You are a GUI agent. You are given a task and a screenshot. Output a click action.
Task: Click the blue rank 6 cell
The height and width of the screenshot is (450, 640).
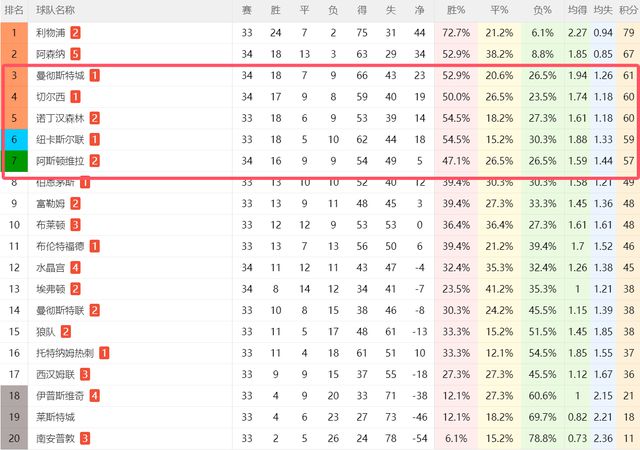(14, 139)
